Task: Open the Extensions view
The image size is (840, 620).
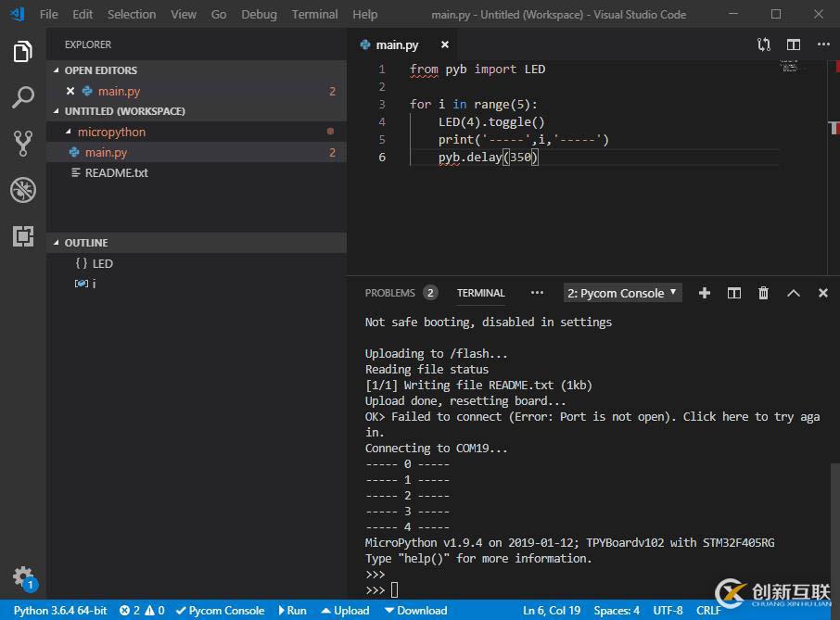Action: pyautogui.click(x=21, y=236)
